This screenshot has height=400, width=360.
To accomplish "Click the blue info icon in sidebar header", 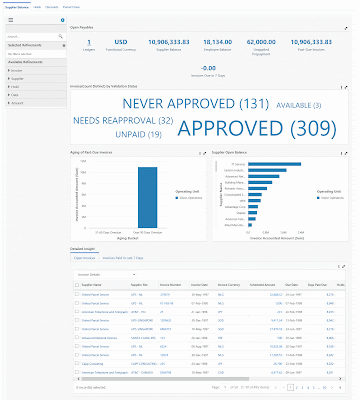I will pos(62,20).
